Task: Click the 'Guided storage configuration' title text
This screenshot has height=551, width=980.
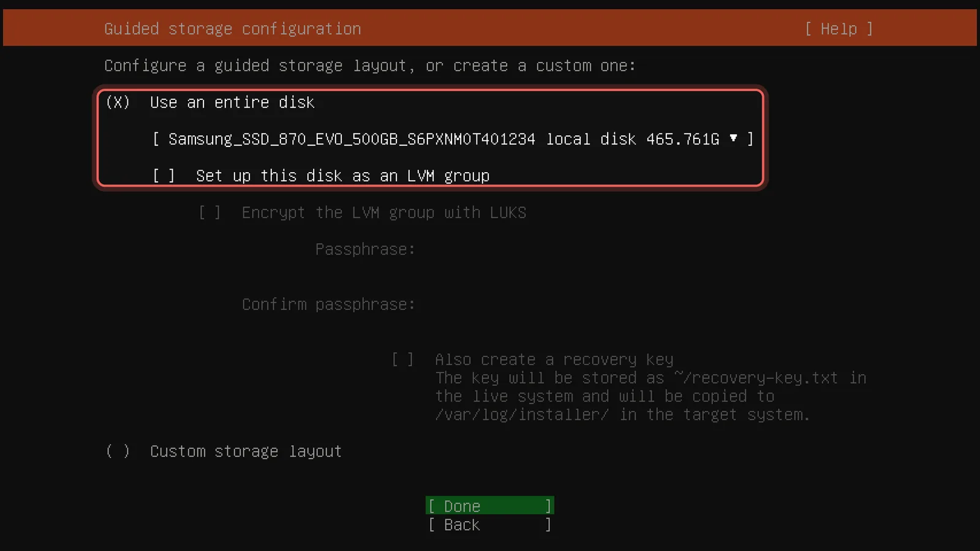Action: (233, 29)
